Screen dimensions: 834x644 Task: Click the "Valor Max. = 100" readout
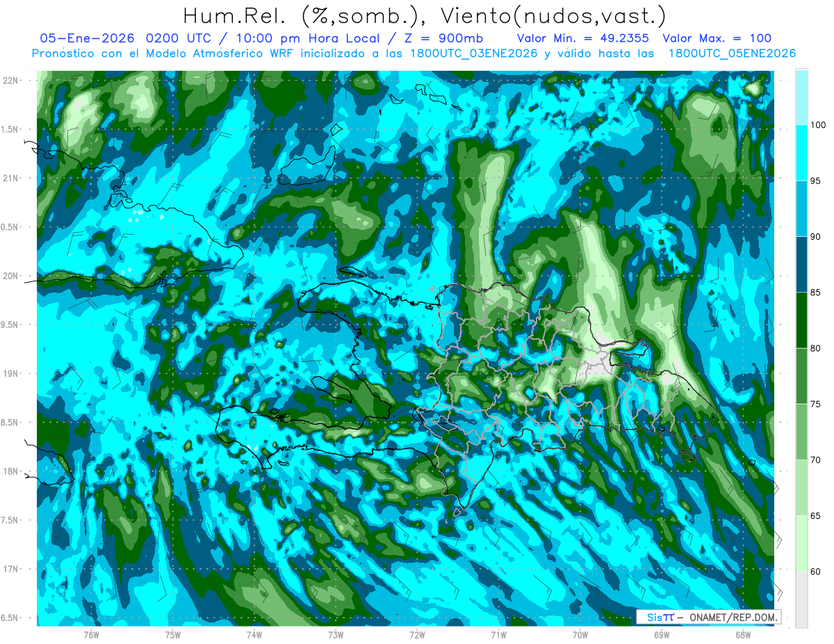click(717, 38)
